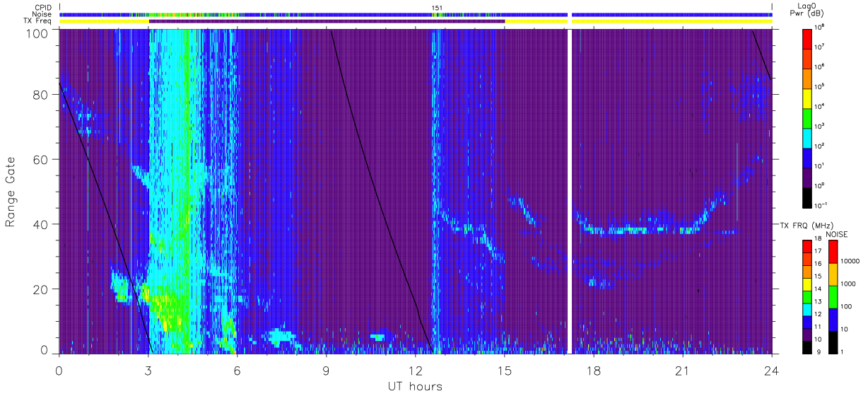This screenshot has width=868, height=401.
Task: Click the 'Noise' row label above the plot
Action: (x=42, y=14)
